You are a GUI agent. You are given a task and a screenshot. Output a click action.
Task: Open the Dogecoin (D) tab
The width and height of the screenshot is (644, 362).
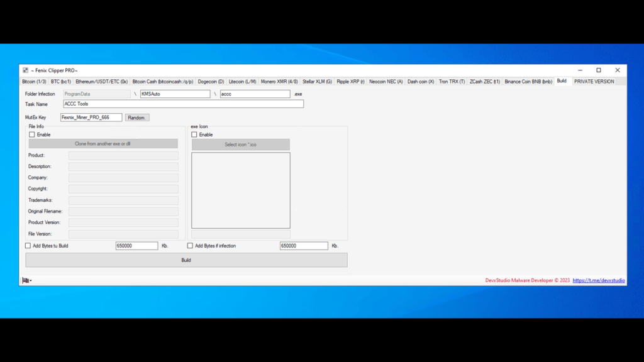click(211, 82)
